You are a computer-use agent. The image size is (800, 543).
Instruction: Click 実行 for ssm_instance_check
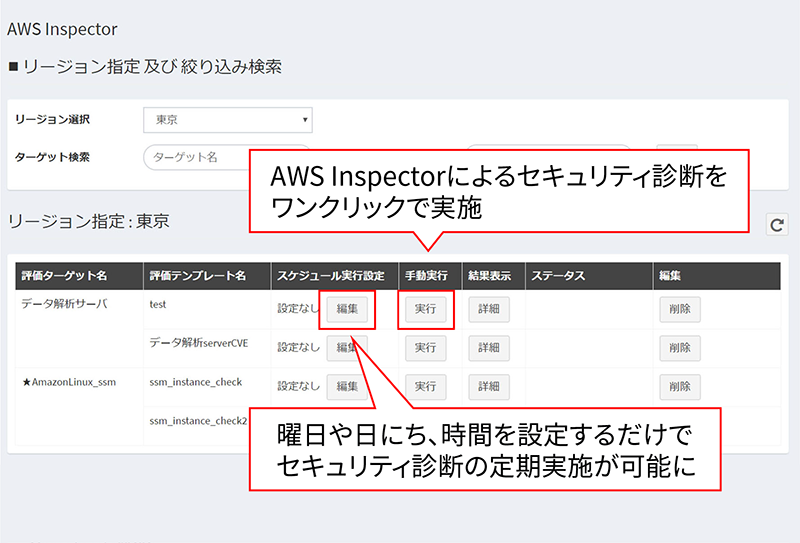point(425,386)
